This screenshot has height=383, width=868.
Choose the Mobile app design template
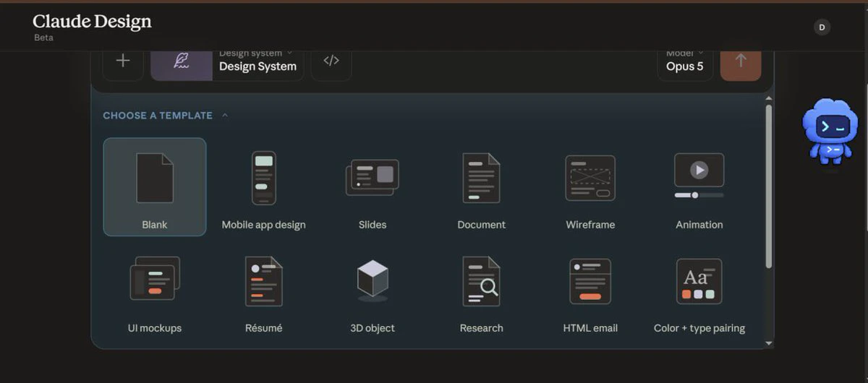click(263, 187)
